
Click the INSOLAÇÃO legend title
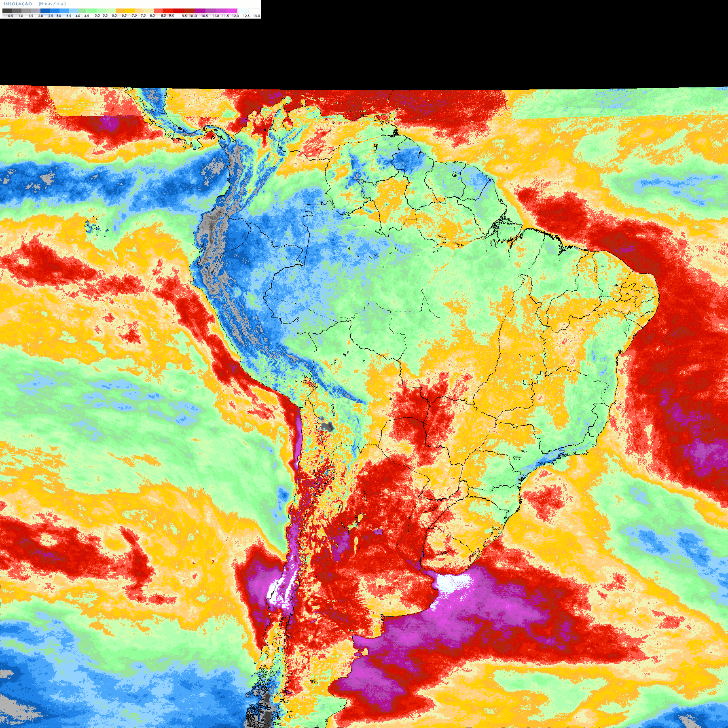pyautogui.click(x=18, y=4)
